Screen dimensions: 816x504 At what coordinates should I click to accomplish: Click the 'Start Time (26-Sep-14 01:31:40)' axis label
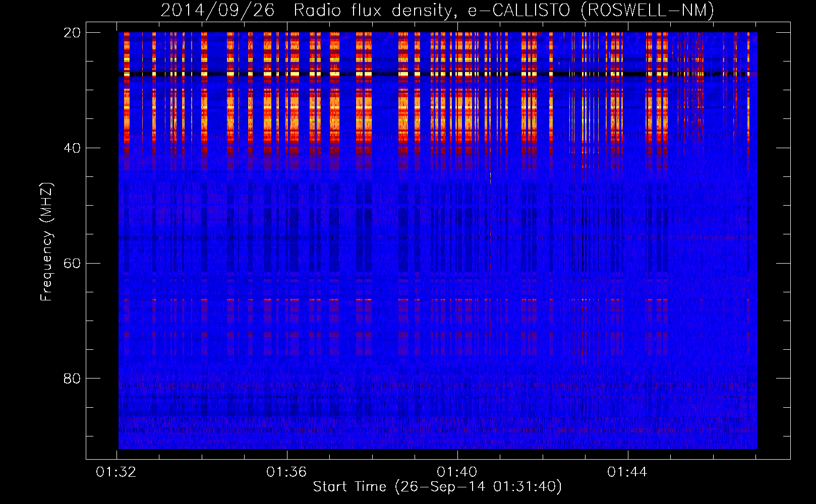437,487
